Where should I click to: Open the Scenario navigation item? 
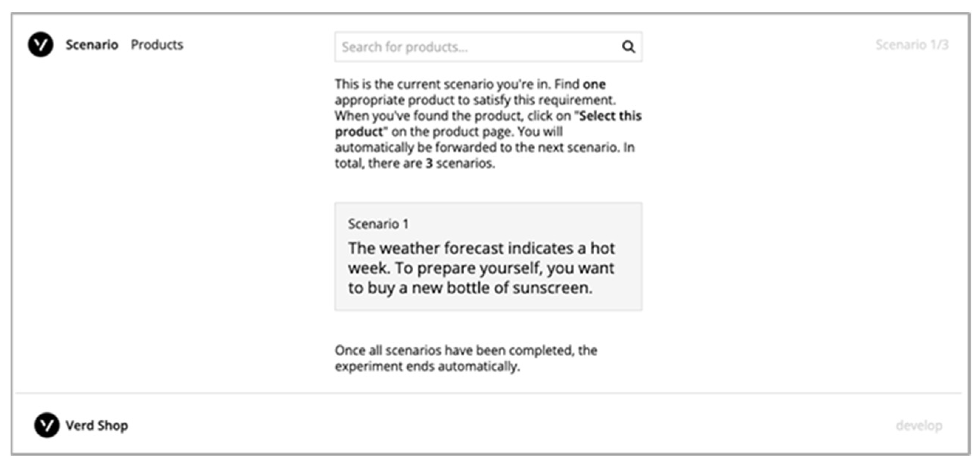(x=92, y=45)
